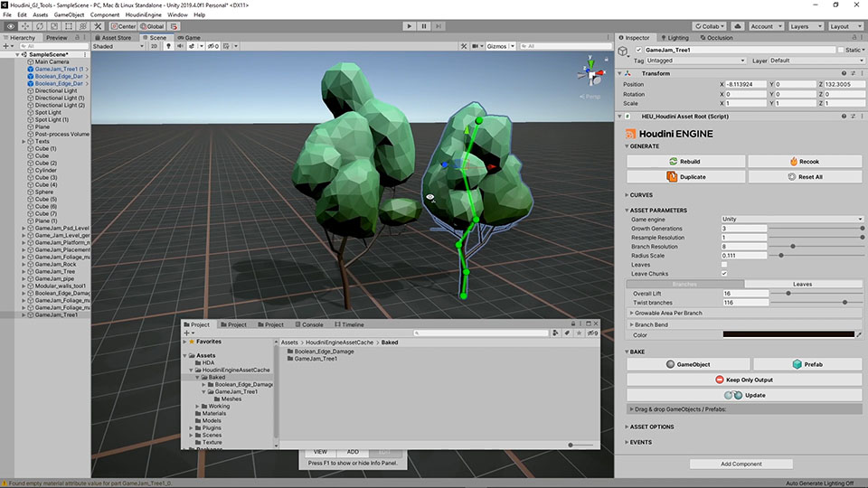This screenshot has height=488, width=868.
Task: Select the Leaves parameter tab
Action: [803, 284]
